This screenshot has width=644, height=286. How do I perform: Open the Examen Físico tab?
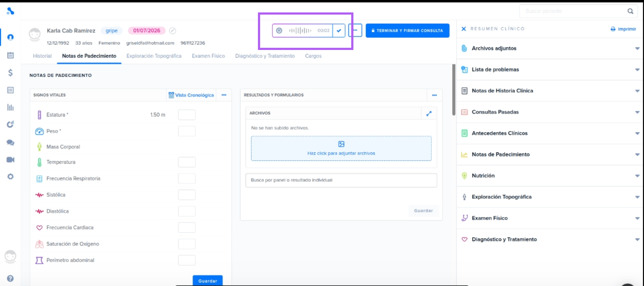[208, 56]
